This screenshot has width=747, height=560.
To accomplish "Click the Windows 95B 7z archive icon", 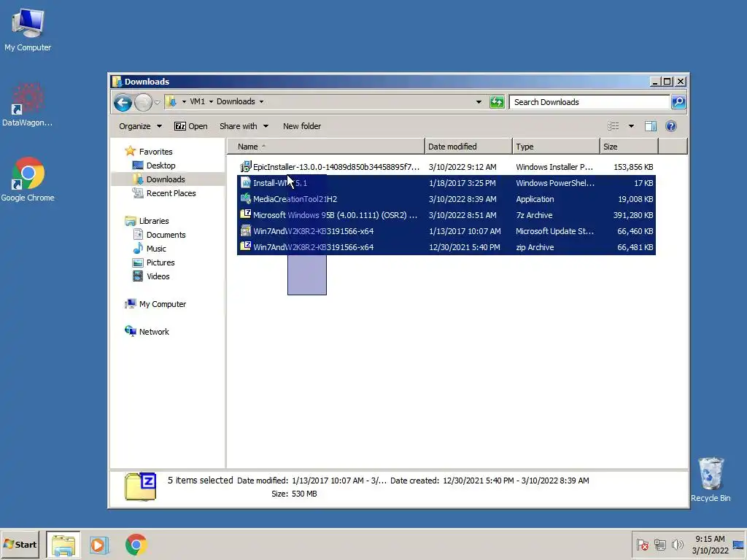I will 245,215.
